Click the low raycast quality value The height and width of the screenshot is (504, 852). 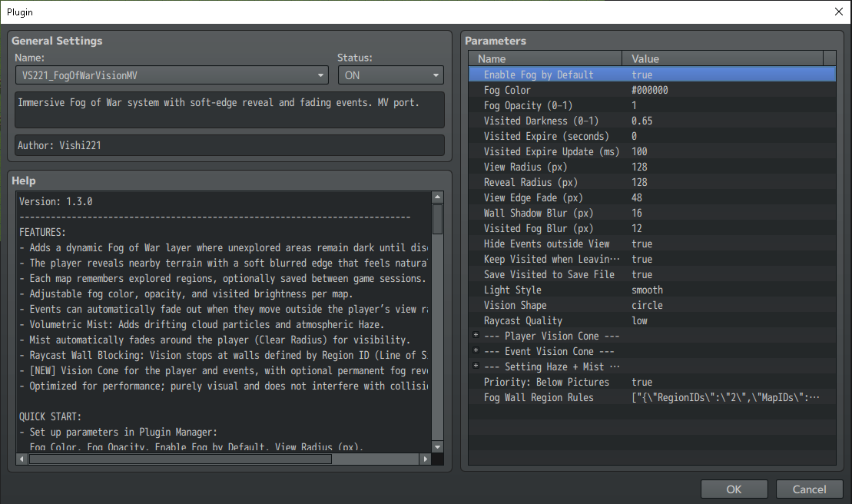(639, 320)
